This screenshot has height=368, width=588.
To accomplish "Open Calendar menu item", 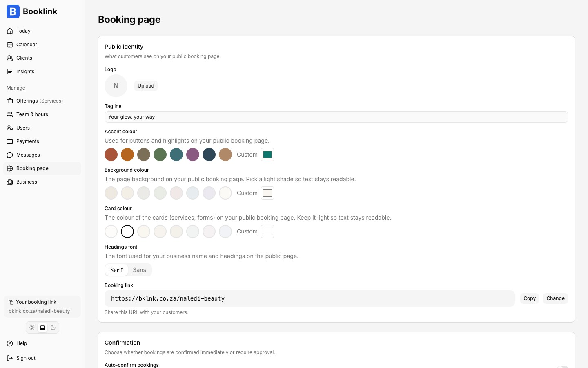I will click(42, 45).
